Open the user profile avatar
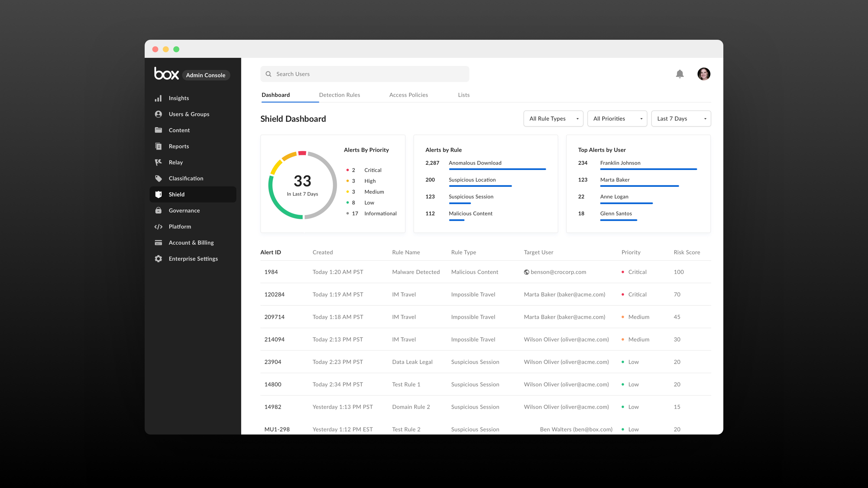868x488 pixels. pyautogui.click(x=703, y=74)
